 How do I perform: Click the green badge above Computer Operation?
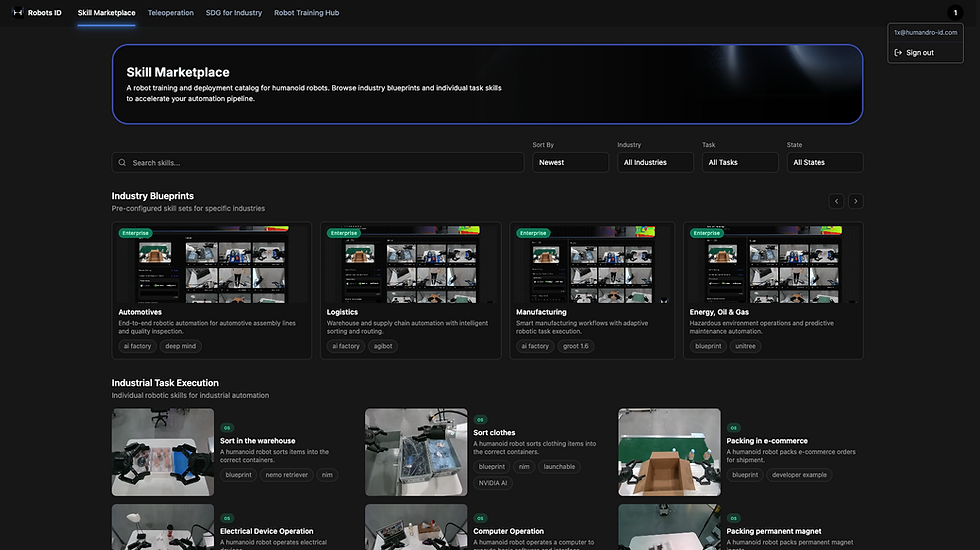tap(480, 518)
